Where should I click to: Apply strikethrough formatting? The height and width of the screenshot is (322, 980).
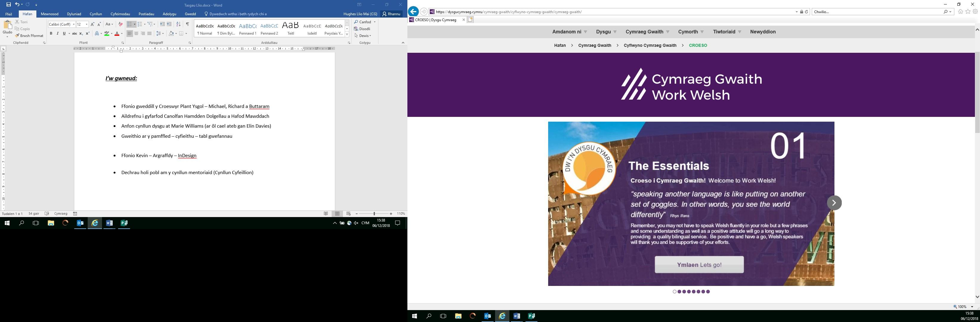pyautogui.click(x=75, y=34)
